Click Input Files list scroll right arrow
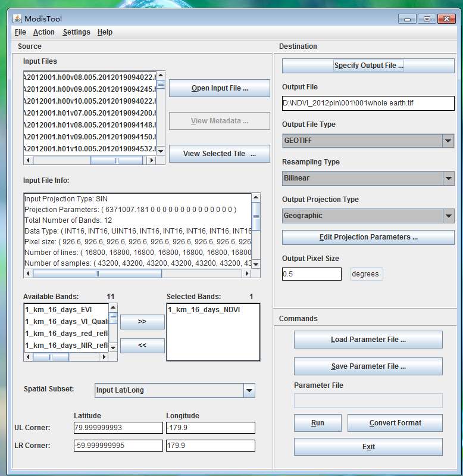463x476 pixels. coord(151,160)
